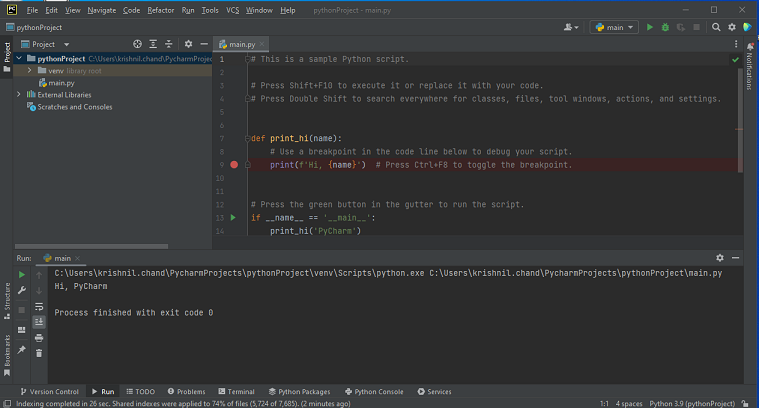Viewport: 759px width, 408px height.
Task: Start debugging with the bug icon
Action: [x=665, y=28]
